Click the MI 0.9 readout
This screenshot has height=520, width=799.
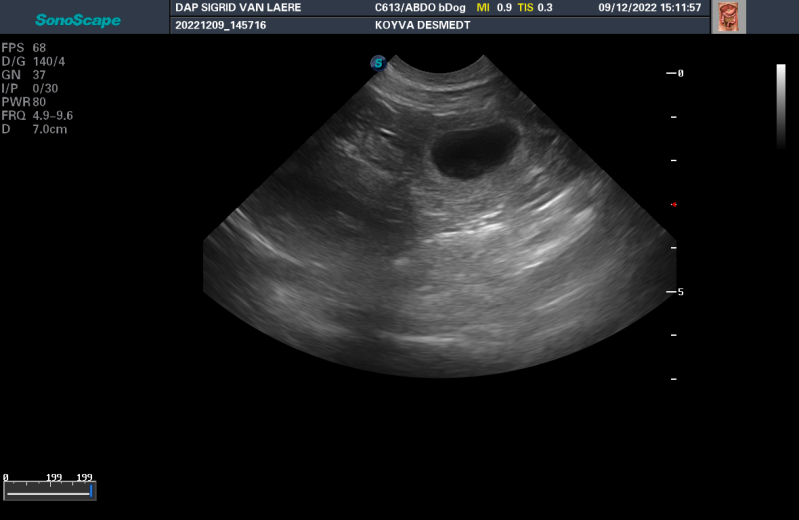[494, 8]
